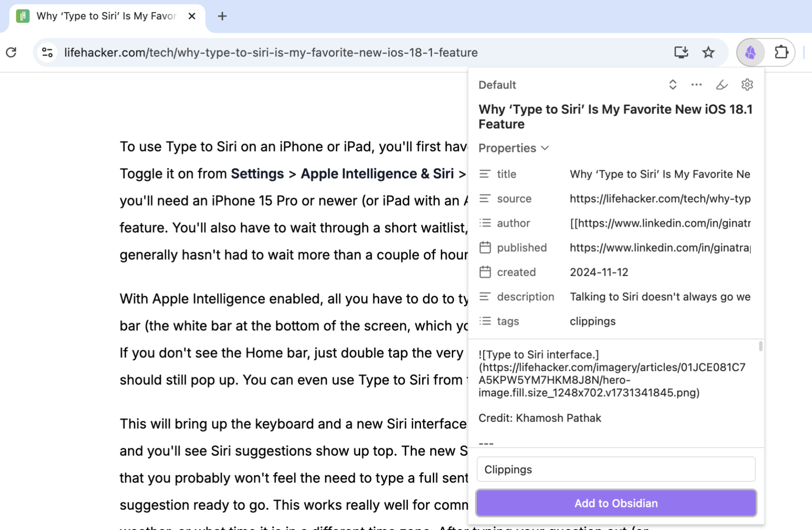Click the 'description' property name

[x=525, y=296]
